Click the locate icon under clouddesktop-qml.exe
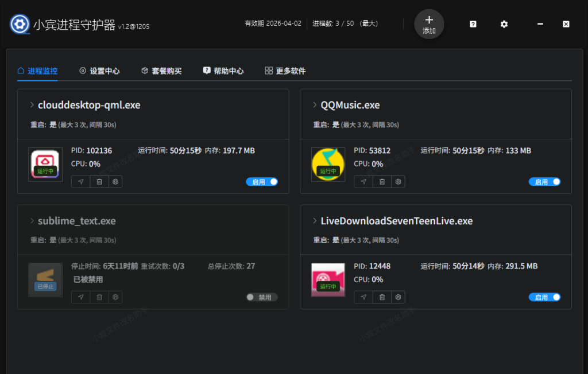The image size is (588, 374). [x=80, y=181]
